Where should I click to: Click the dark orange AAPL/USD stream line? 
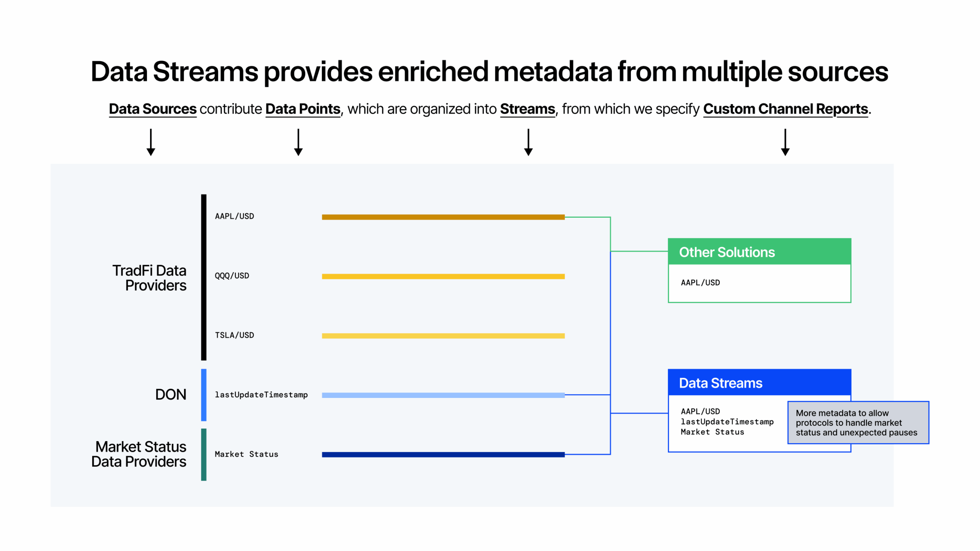click(x=443, y=217)
